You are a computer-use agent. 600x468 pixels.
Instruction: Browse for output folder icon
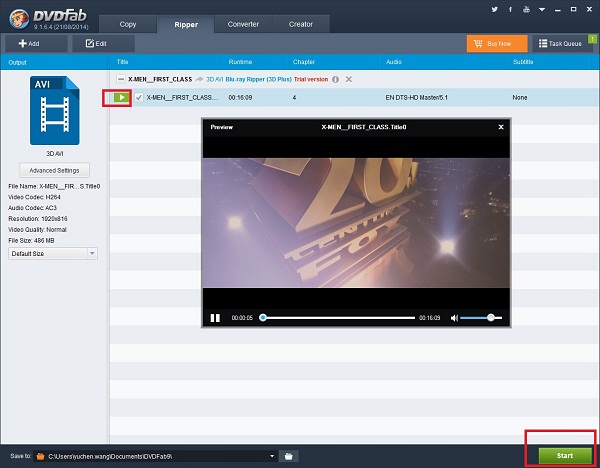coord(289,456)
